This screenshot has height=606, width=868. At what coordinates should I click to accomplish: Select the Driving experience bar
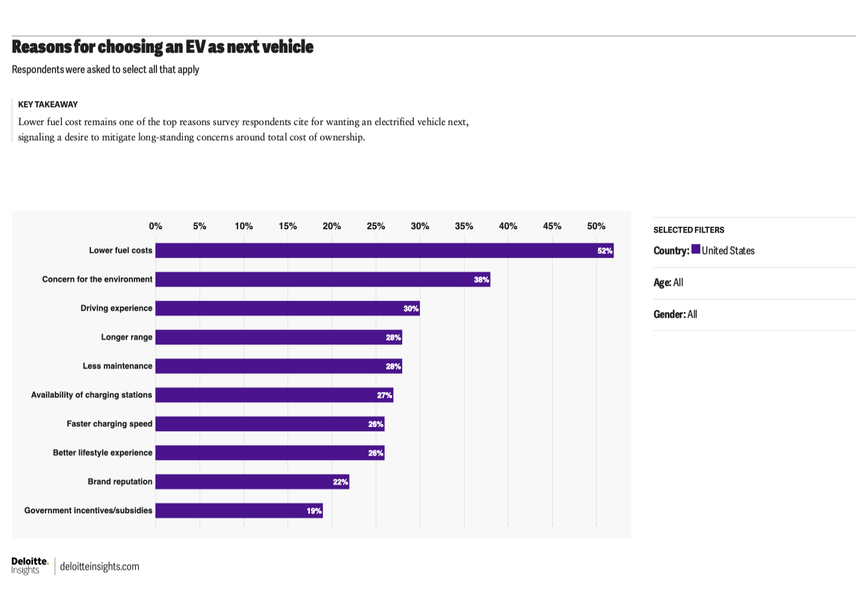[x=287, y=308]
